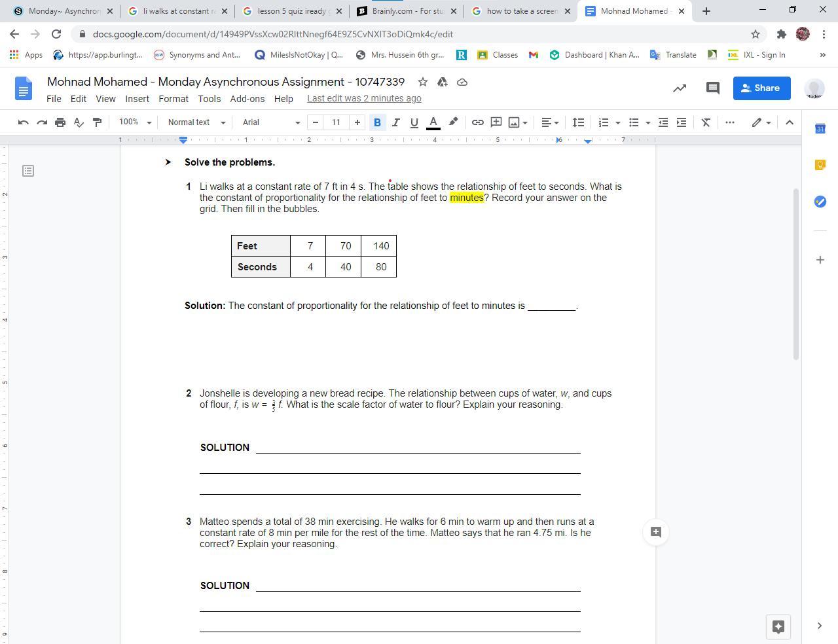The height and width of the screenshot is (644, 838).
Task: Move document with Drive folder icon
Action: (443, 82)
